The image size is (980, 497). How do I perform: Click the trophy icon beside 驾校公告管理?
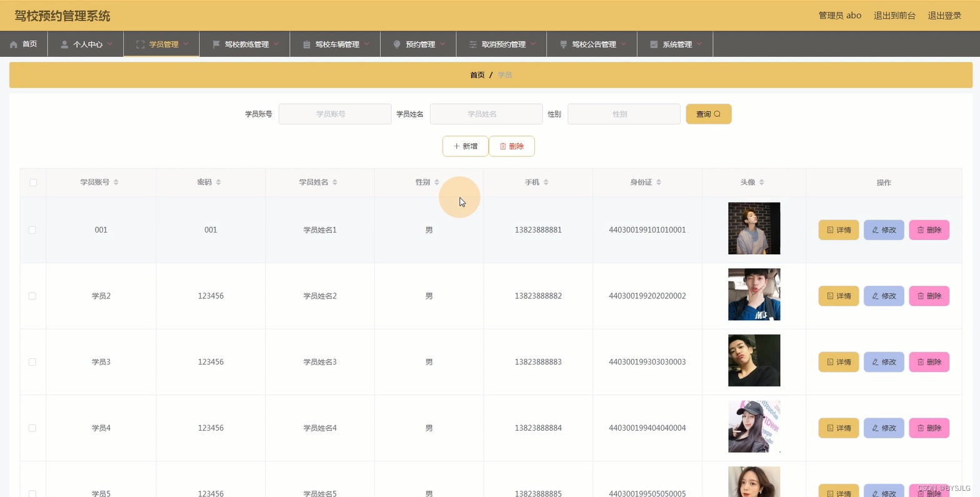pyautogui.click(x=563, y=44)
